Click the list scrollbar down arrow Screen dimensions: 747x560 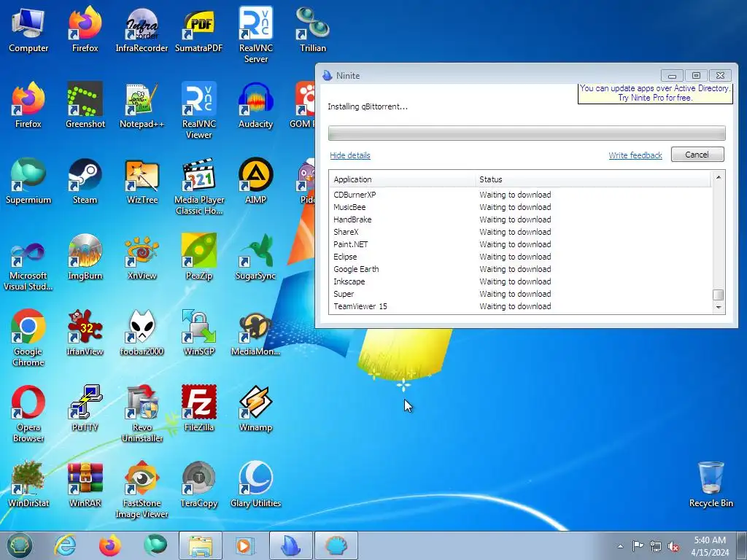coord(719,308)
